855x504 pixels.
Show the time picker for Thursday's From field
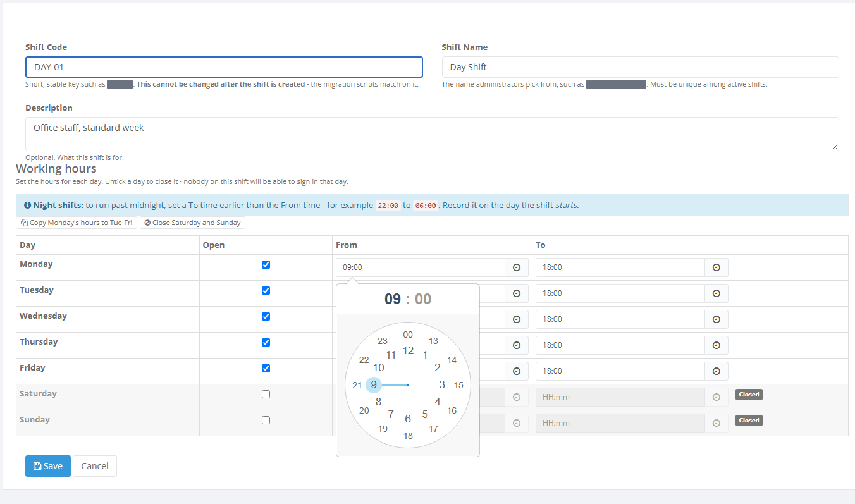[x=517, y=345]
